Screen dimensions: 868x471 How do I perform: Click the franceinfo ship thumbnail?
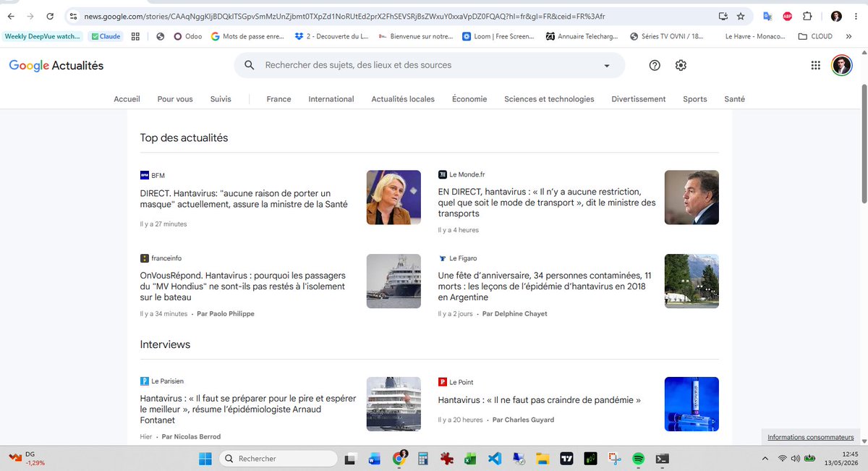(x=393, y=281)
